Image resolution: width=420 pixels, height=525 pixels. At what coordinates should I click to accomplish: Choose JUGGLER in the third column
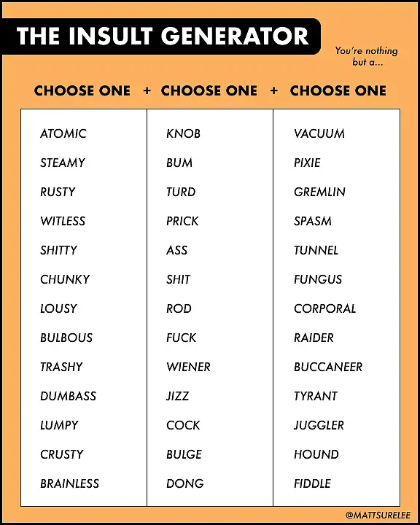(x=319, y=425)
